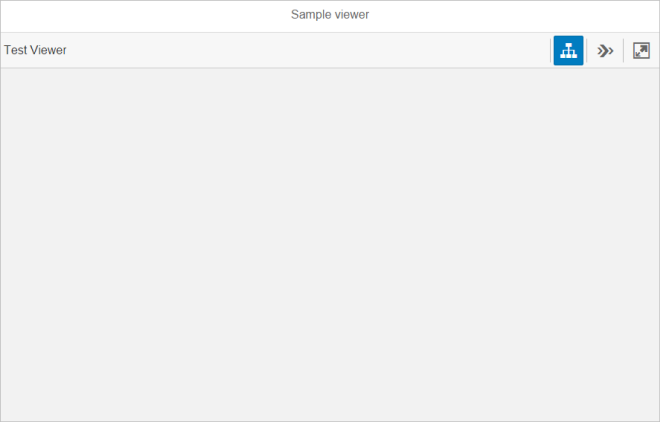Screen dimensions: 660x422
Task: Click the active blue toolbar button
Action: pos(568,50)
